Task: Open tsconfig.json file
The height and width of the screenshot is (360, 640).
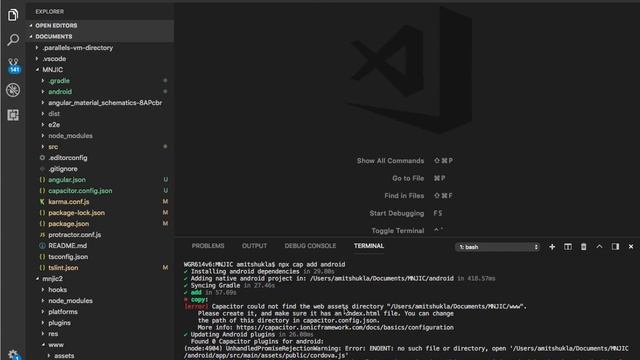Action: click(x=100, y=257)
